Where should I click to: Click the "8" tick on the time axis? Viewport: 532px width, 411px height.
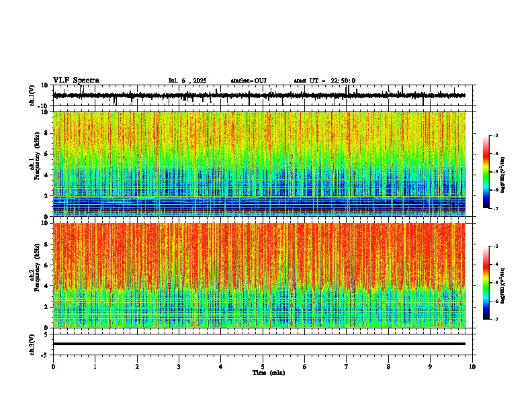click(388, 367)
